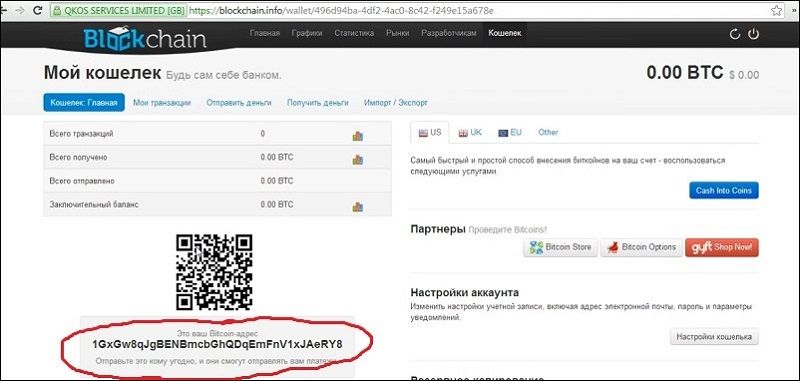800x381 pixels.
Task: Click the power logout icon in the header
Action: click(753, 34)
